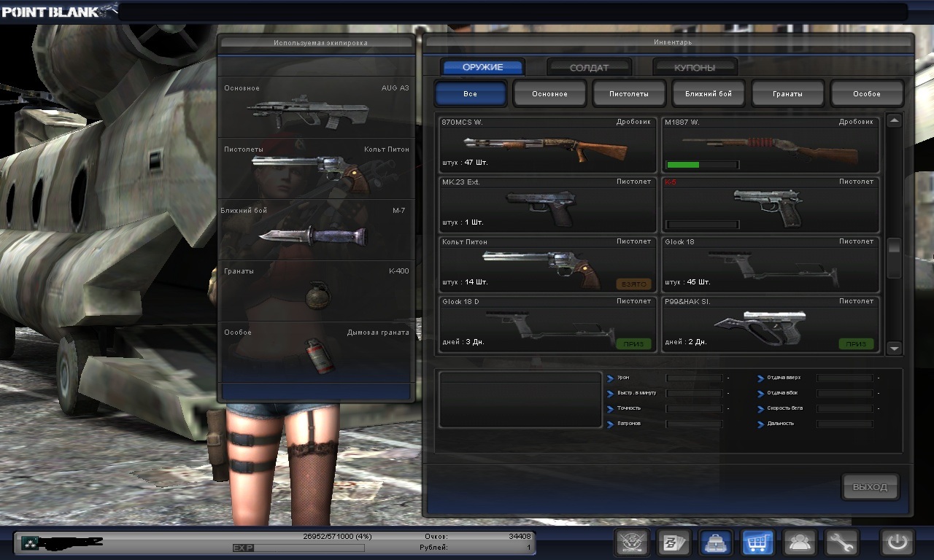934x560 pixels.
Task: Select the MK.23 Ext. pistol item
Action: point(547,204)
